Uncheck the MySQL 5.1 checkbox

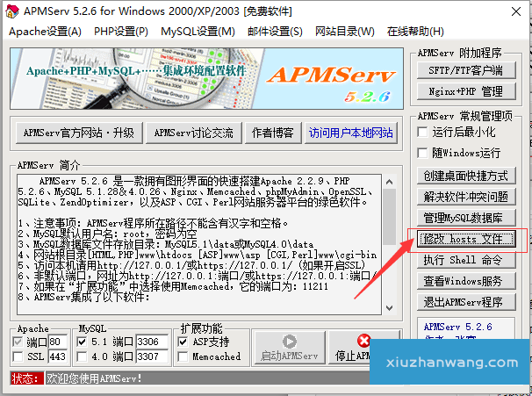click(82, 342)
